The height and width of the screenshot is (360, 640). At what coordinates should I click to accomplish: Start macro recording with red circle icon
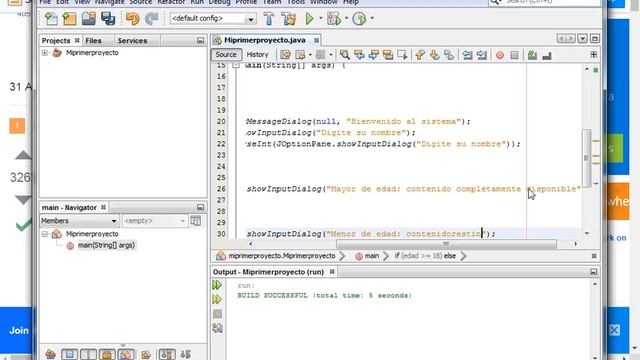(500, 55)
